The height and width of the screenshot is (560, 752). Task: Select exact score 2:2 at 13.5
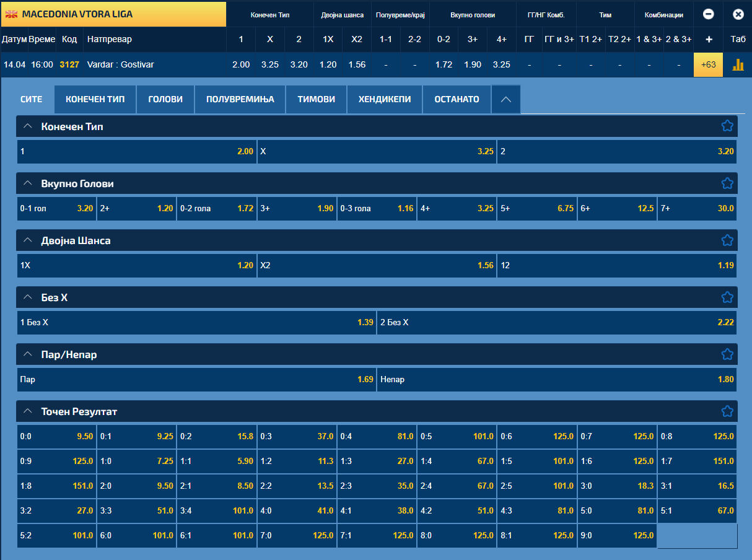tap(297, 486)
